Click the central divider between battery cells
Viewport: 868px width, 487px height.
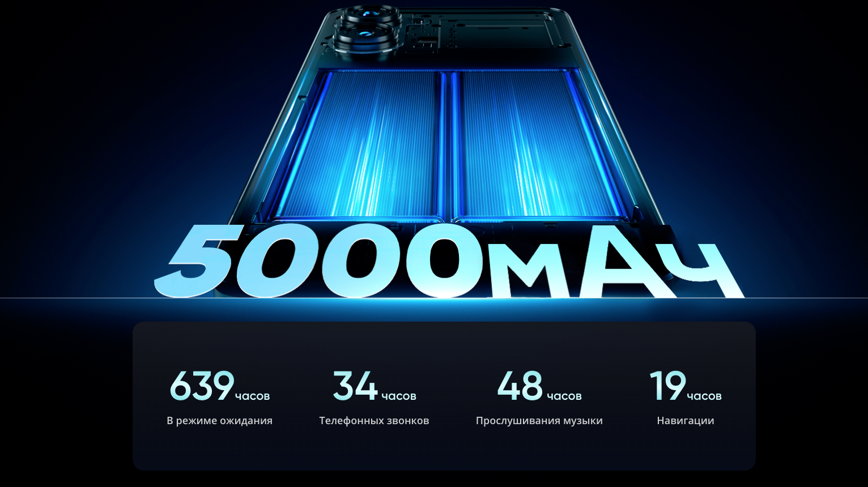tap(448, 144)
